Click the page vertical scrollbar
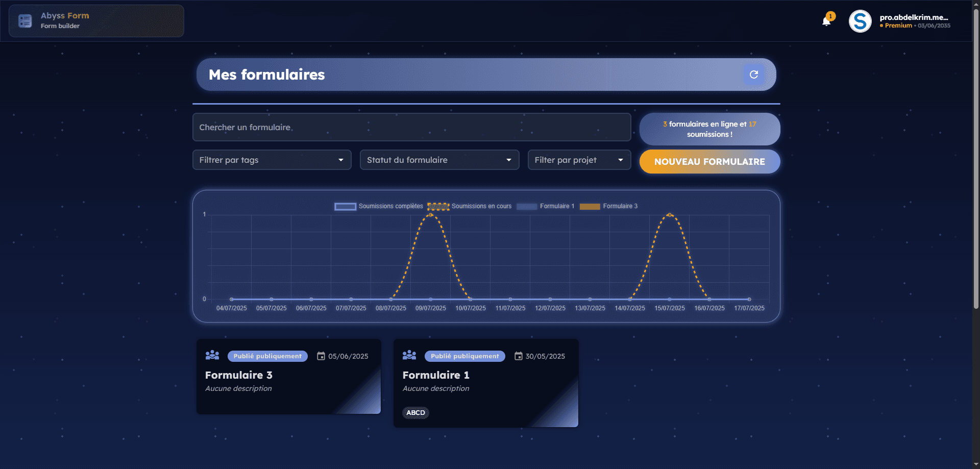980x469 pixels. coord(976,158)
